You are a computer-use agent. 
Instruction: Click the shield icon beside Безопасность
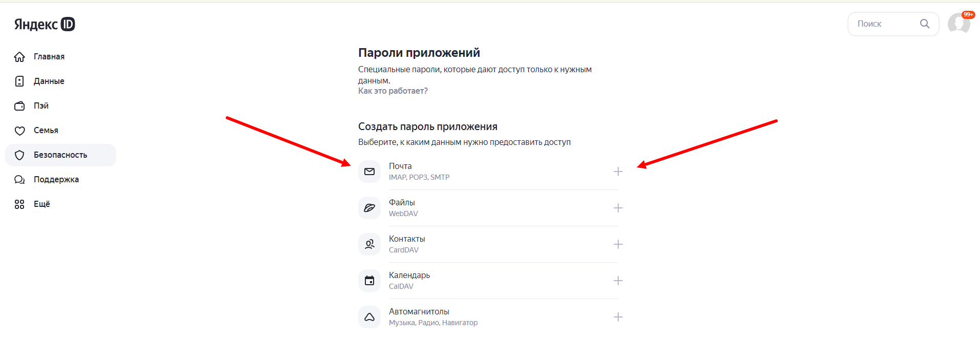pyautogui.click(x=19, y=155)
